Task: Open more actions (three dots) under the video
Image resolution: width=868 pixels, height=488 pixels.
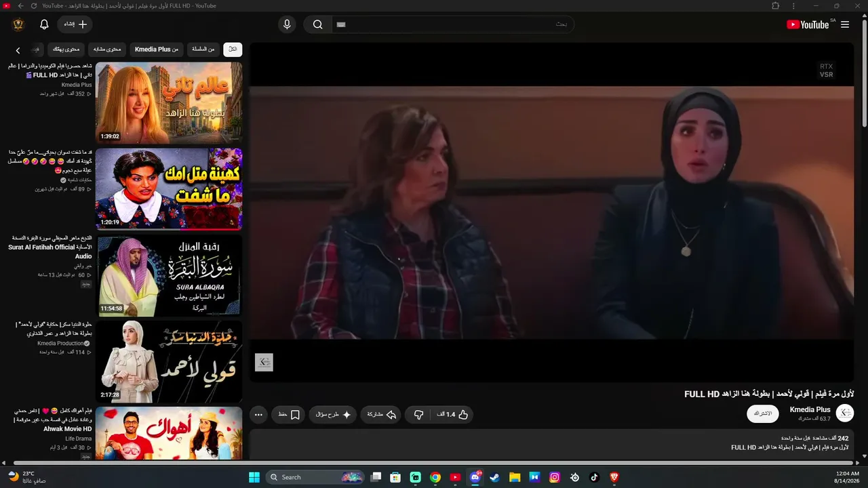Action: click(x=258, y=414)
